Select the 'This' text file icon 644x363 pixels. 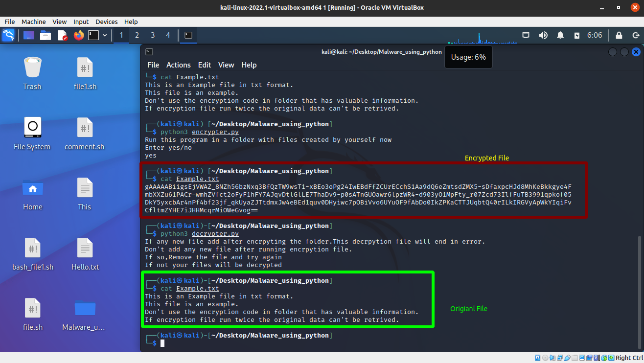tap(85, 194)
